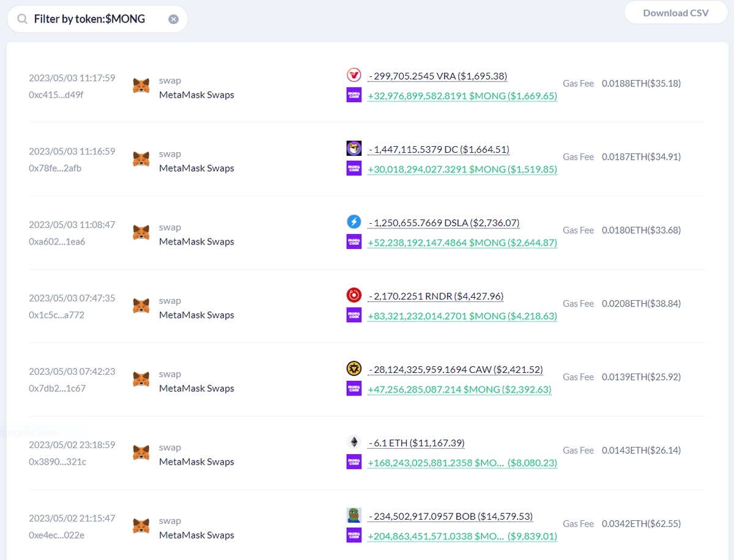Click MONG coin icon beside +32,976,899,582.8191
Image resolution: width=734 pixels, height=560 pixels.
(x=354, y=95)
